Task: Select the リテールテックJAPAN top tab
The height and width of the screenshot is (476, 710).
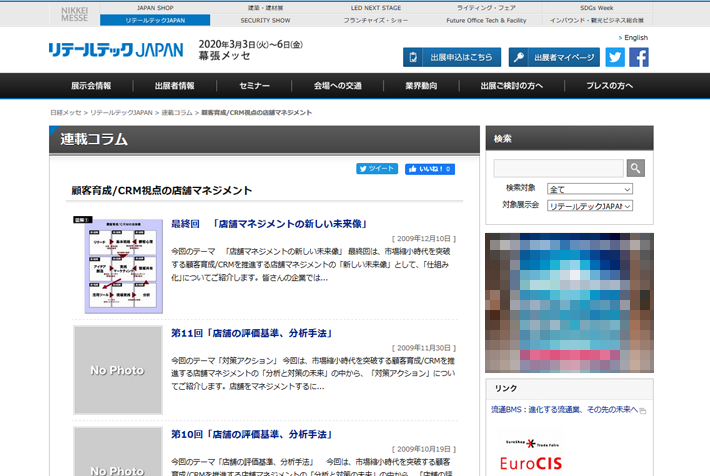Action: point(155,20)
